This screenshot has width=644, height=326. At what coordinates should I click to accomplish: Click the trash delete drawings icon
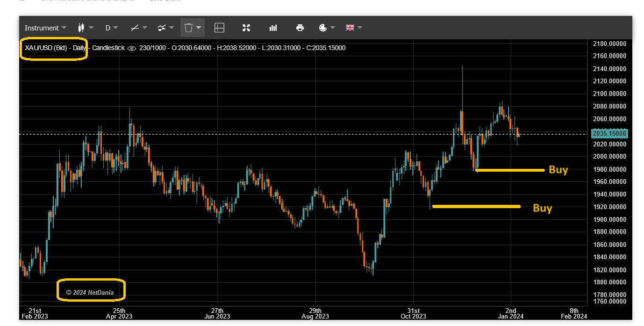(x=188, y=28)
